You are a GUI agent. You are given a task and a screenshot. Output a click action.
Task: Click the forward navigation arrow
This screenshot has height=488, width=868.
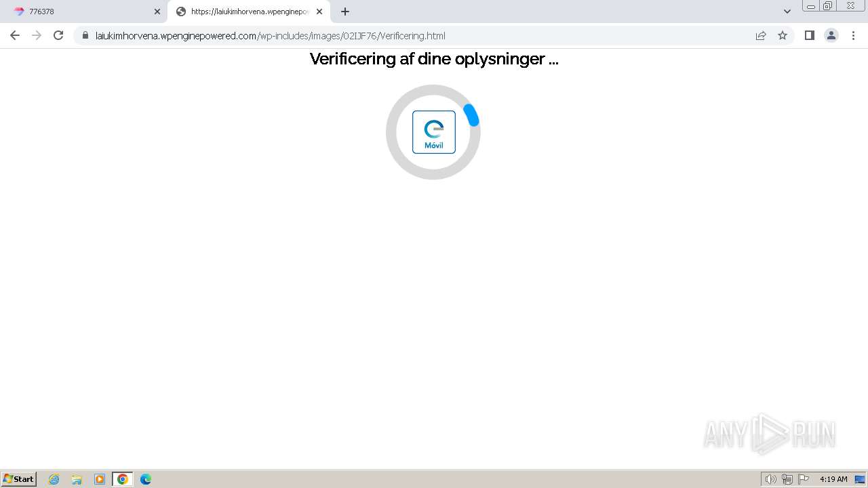point(37,35)
